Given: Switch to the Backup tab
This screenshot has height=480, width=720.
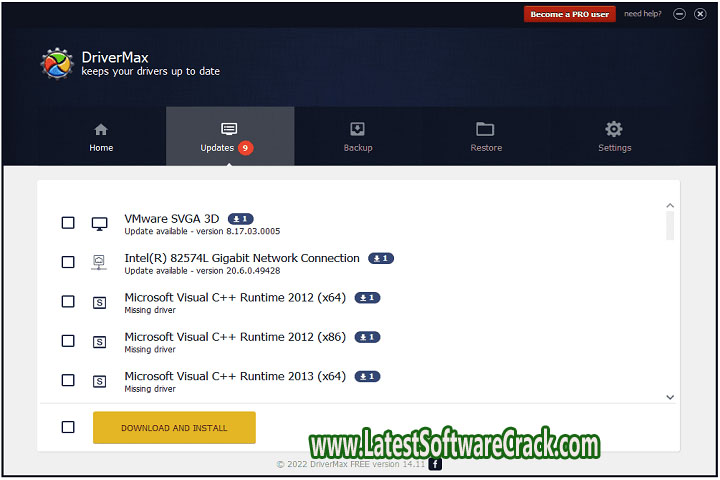Looking at the screenshot, I should click(x=357, y=137).
